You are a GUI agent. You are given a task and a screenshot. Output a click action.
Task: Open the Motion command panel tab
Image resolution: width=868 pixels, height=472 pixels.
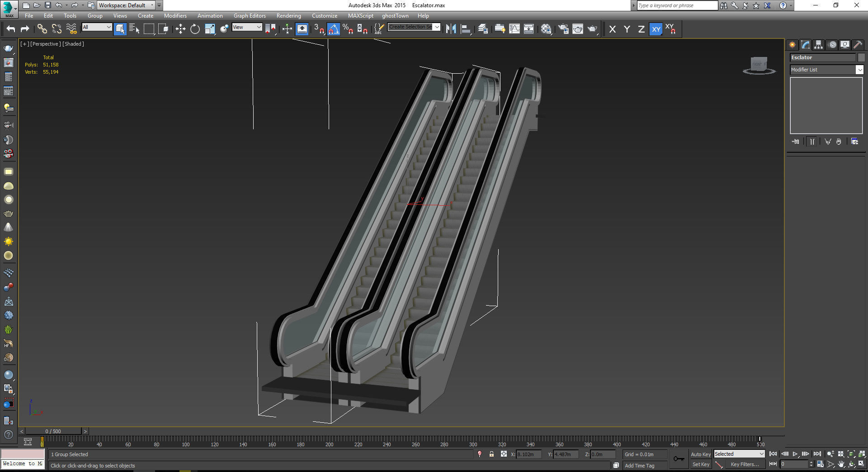pos(832,45)
